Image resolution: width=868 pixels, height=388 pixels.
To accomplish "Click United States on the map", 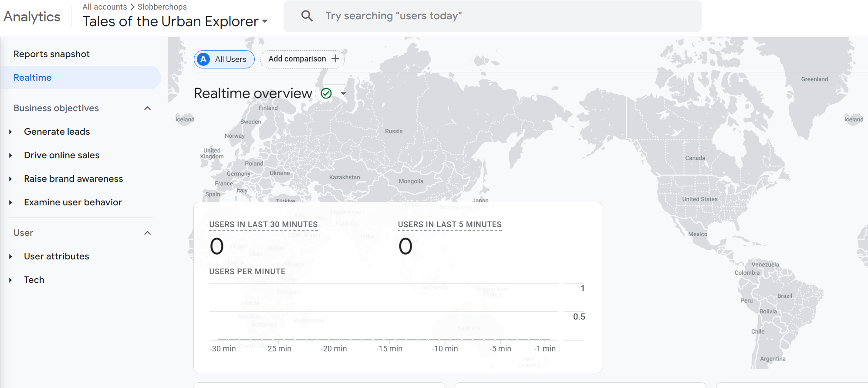I will (x=700, y=199).
